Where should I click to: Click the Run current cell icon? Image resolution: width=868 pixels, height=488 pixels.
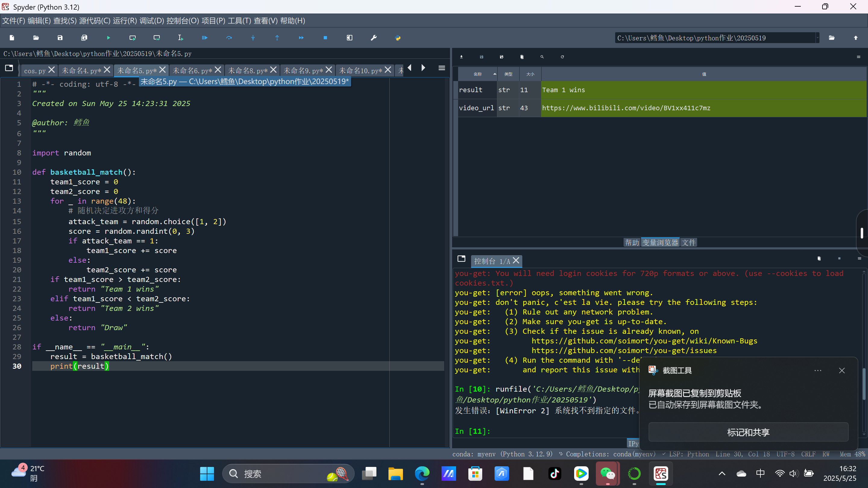click(132, 38)
